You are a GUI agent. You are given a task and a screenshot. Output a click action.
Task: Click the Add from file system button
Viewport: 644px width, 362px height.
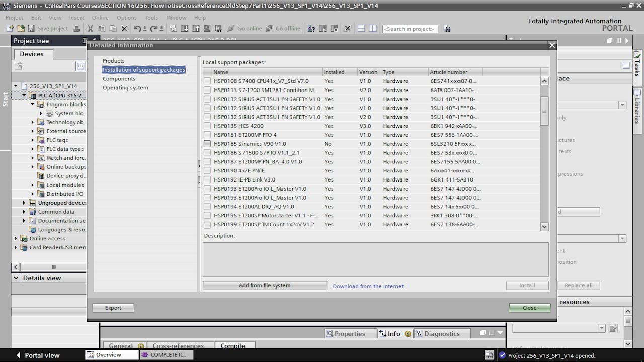click(x=265, y=286)
